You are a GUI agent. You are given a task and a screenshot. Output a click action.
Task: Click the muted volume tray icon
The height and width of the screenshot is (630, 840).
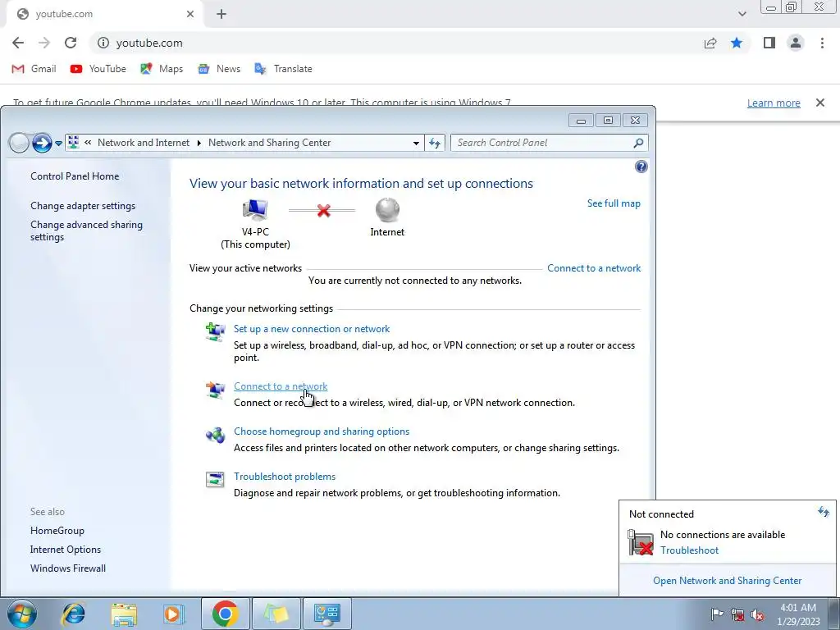(757, 614)
